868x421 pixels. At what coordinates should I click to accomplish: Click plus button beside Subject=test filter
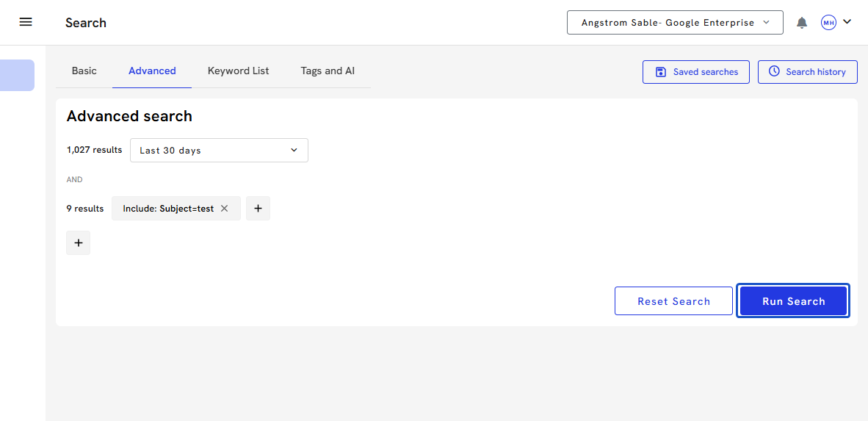(258, 209)
